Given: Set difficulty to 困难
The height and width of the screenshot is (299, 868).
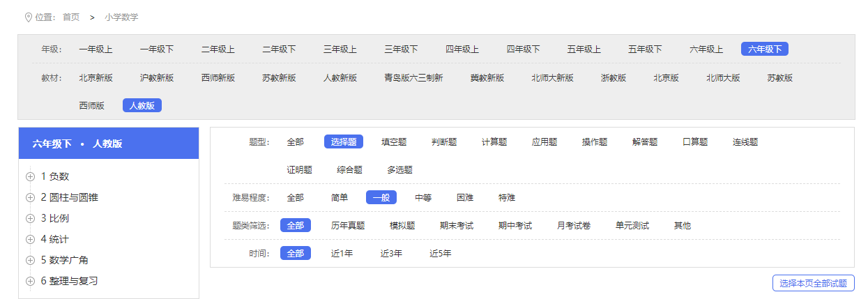Looking at the screenshot, I should coord(465,198).
